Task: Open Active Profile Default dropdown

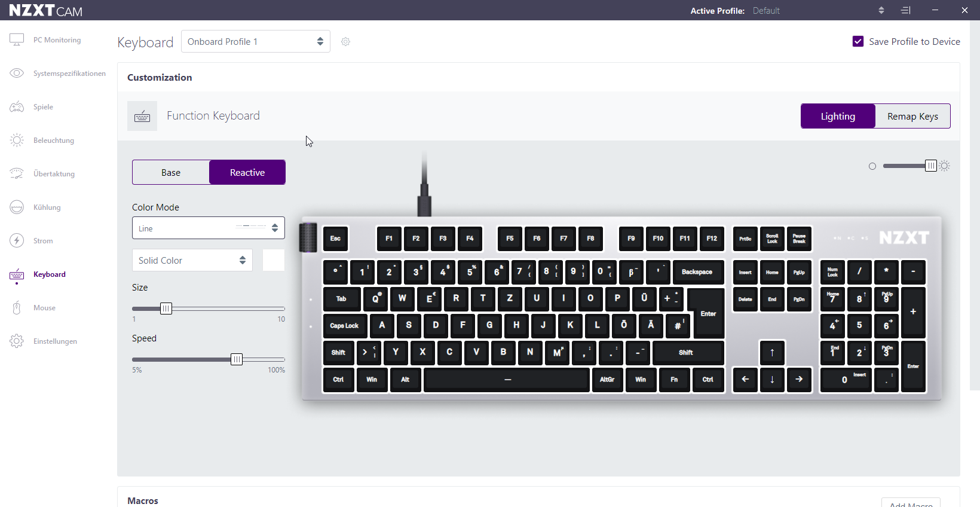Action: click(x=819, y=10)
